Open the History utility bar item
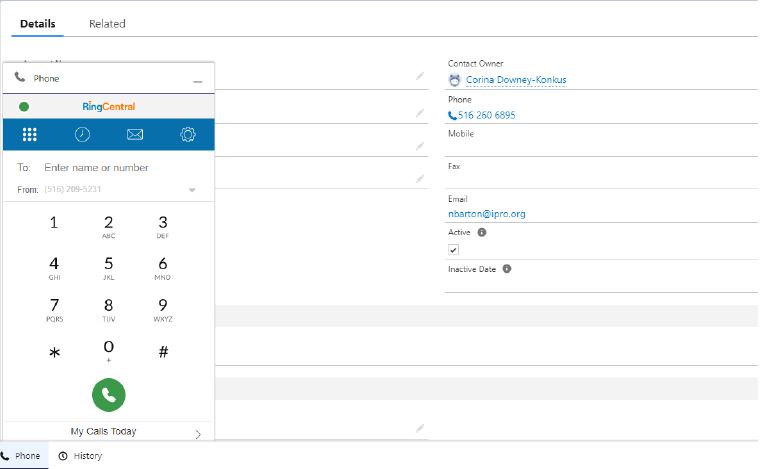 click(80, 456)
